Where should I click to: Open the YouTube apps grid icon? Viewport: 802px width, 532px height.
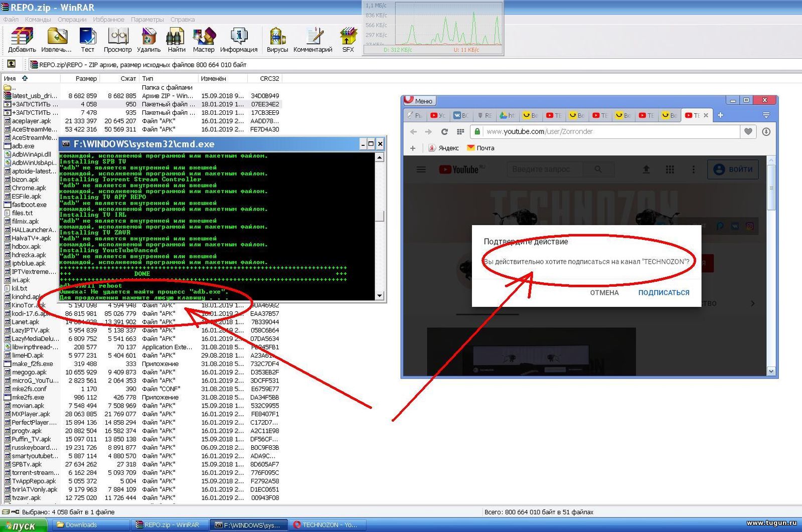[670, 169]
